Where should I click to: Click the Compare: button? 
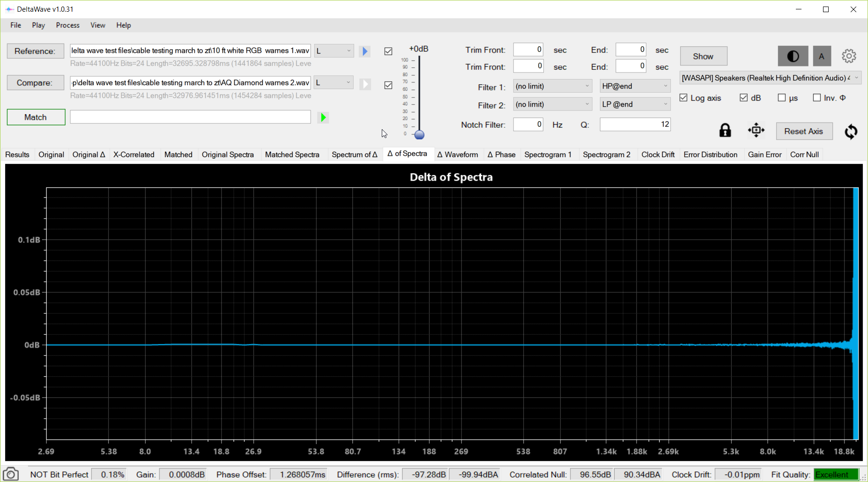(x=36, y=83)
